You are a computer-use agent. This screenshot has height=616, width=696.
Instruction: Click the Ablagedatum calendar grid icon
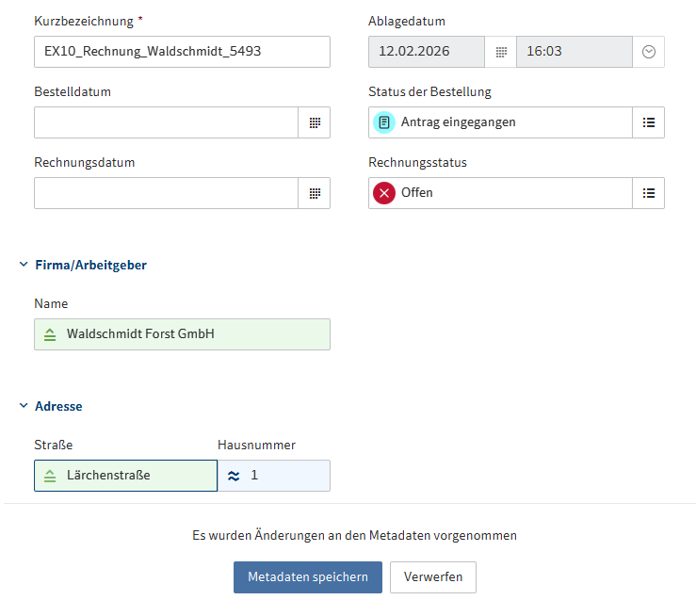[x=501, y=52]
